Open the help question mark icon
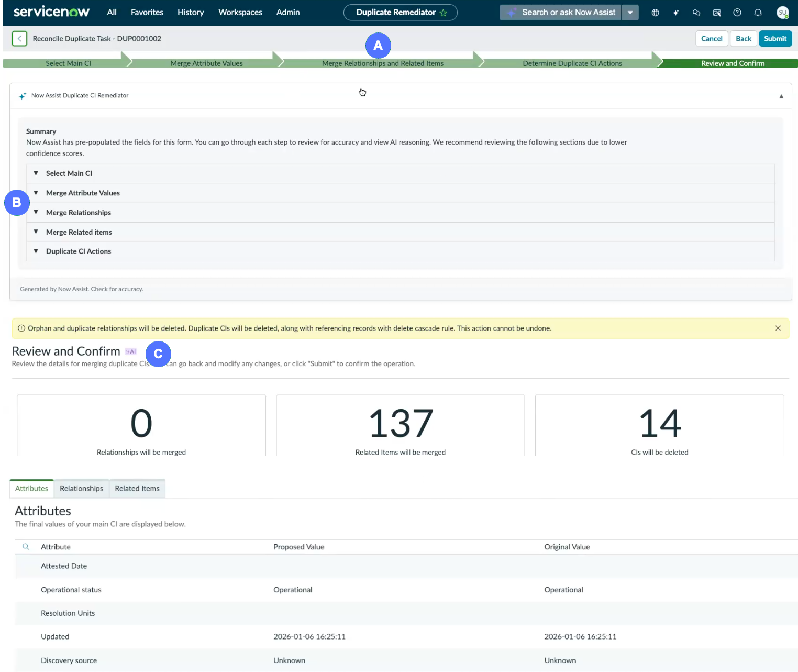This screenshot has width=798, height=672. 737,13
